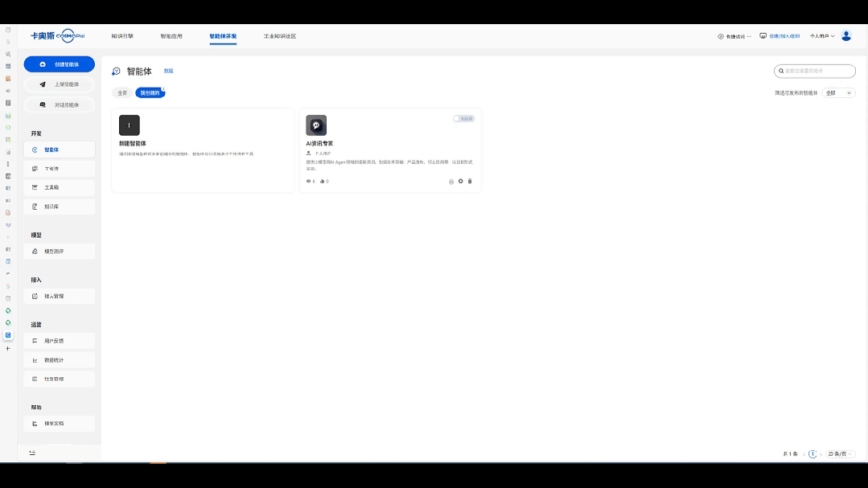Switch to the 知识引擎 top tab
Screen dimensions: 868x488
(x=122, y=36)
